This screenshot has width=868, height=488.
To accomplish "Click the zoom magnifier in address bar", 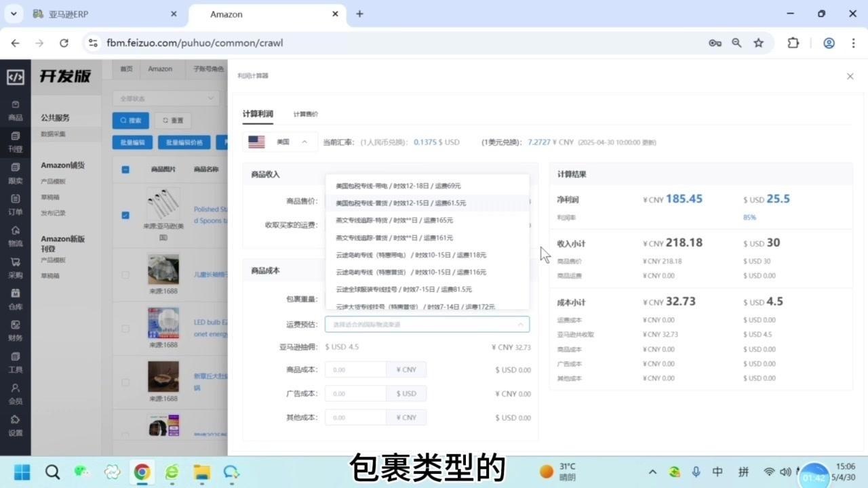I will click(736, 43).
